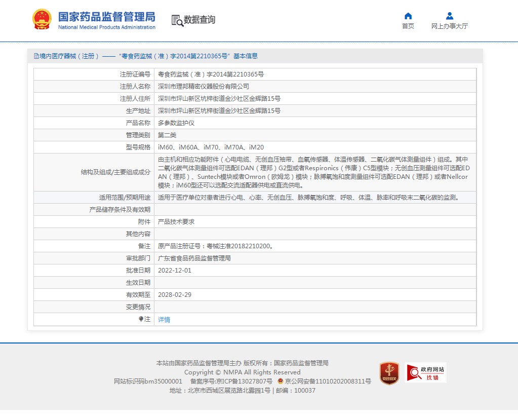The width and height of the screenshot is (518, 420).
Task: Click the 数据查询 search document icon
Action: pyautogui.click(x=177, y=20)
